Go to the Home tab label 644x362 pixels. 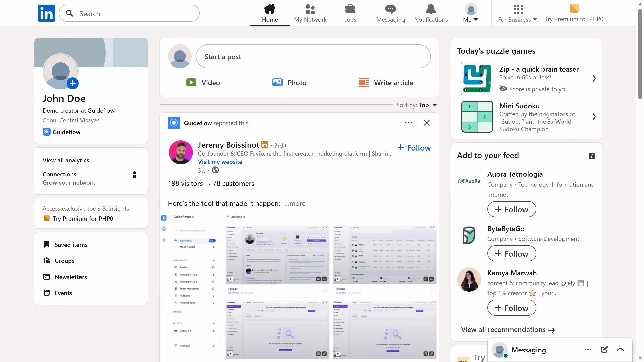pos(270,20)
